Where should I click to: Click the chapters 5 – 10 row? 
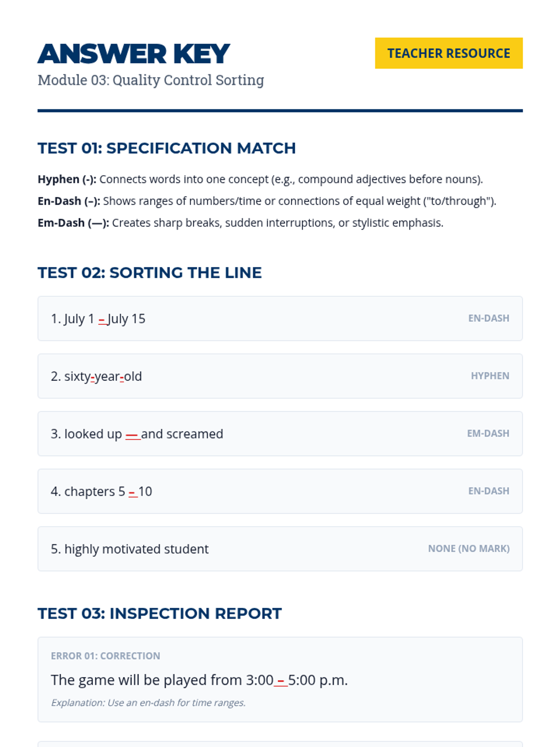pyautogui.click(x=280, y=491)
